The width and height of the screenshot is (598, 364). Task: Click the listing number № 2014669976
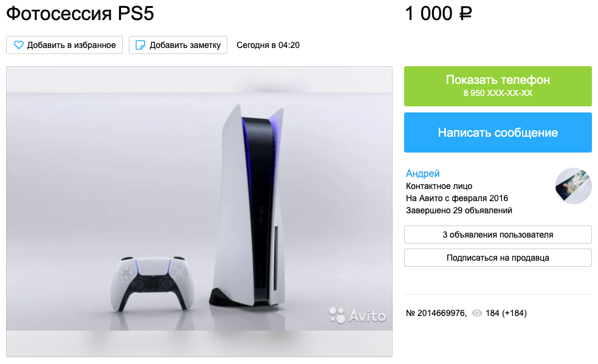(x=436, y=313)
